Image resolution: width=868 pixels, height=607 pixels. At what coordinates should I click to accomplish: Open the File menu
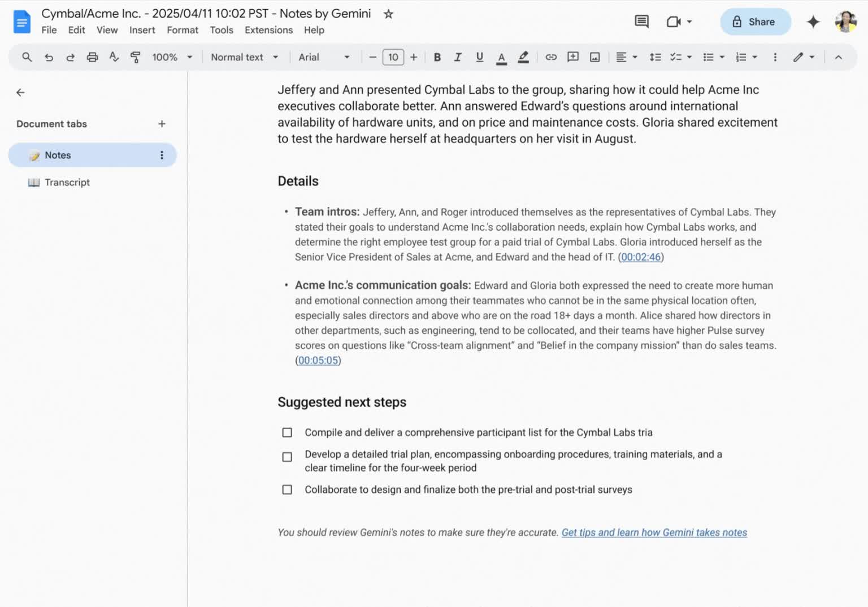49,30
